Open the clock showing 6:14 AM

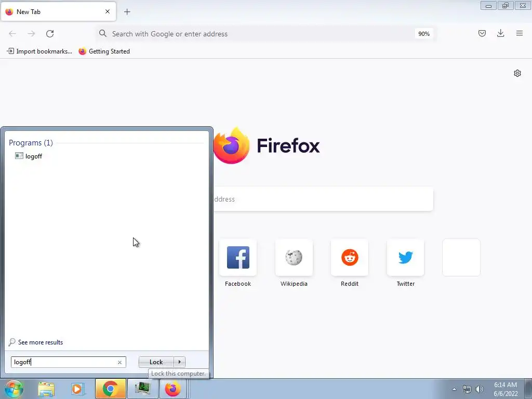coord(506,389)
